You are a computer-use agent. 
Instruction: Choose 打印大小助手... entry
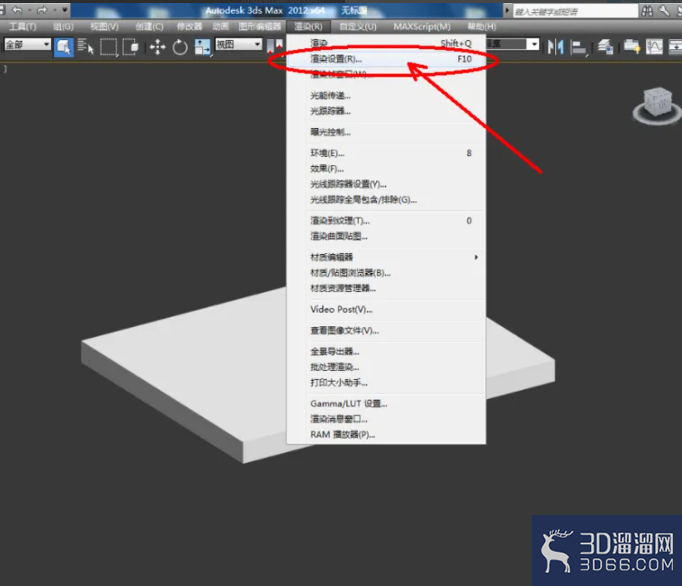(386, 382)
